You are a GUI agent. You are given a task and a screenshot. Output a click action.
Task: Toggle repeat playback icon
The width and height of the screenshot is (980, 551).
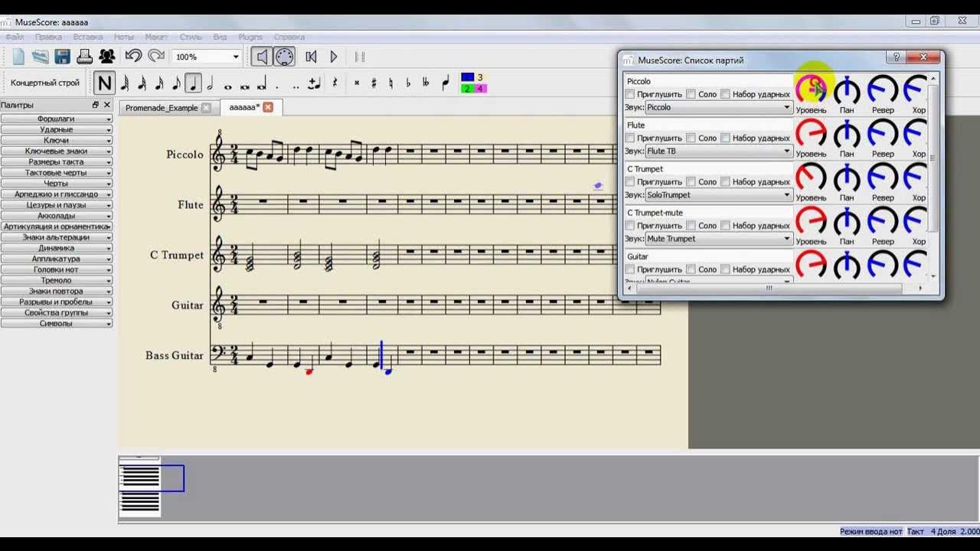pos(359,57)
